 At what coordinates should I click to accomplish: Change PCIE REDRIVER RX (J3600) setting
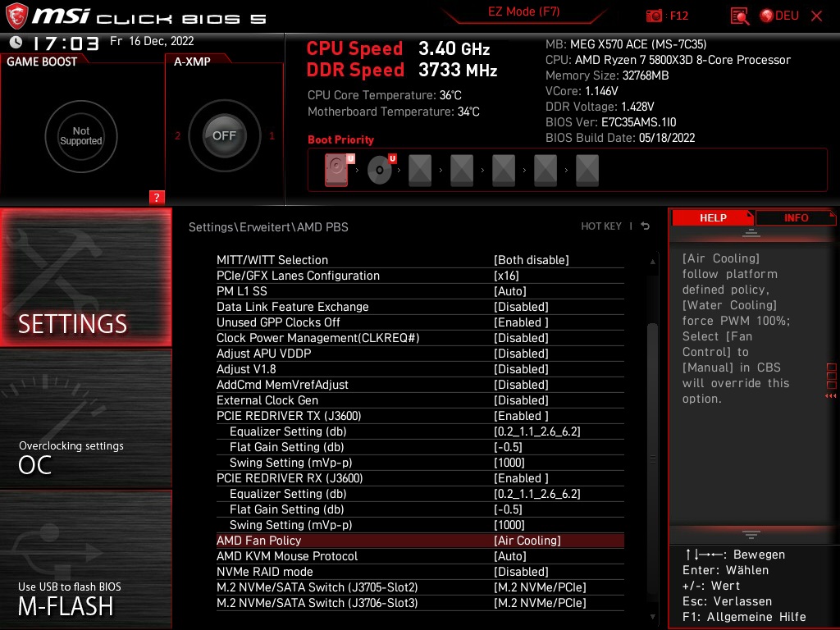(x=420, y=478)
